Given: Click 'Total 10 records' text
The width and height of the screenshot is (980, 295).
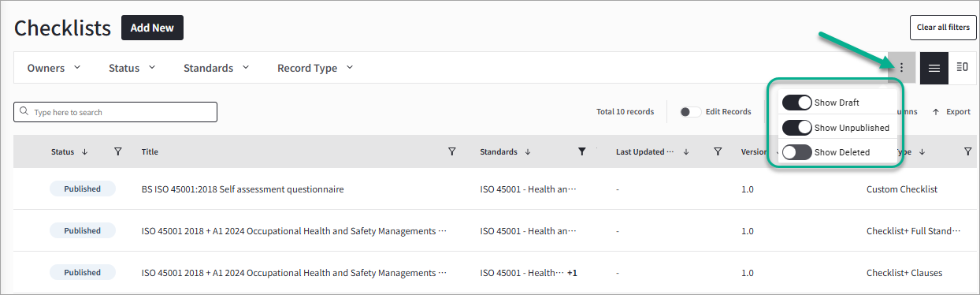Looking at the screenshot, I should point(625,112).
